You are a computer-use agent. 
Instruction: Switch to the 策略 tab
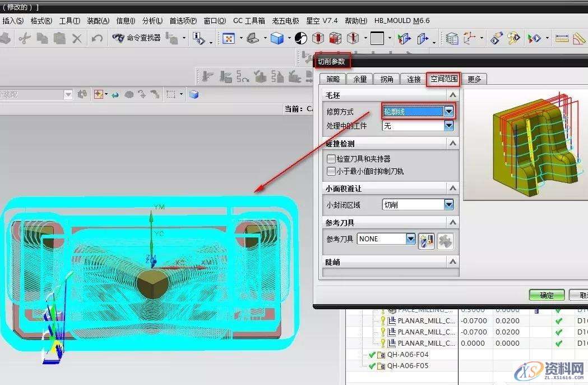point(335,79)
